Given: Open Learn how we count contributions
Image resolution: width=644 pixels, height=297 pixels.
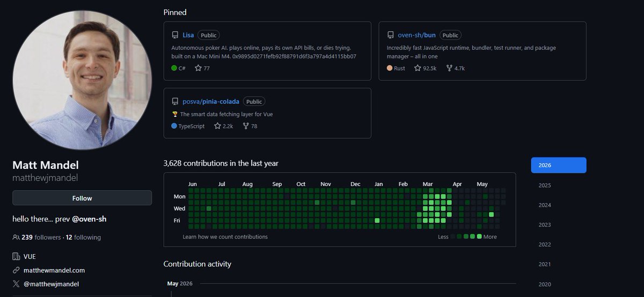Looking at the screenshot, I should (x=225, y=236).
